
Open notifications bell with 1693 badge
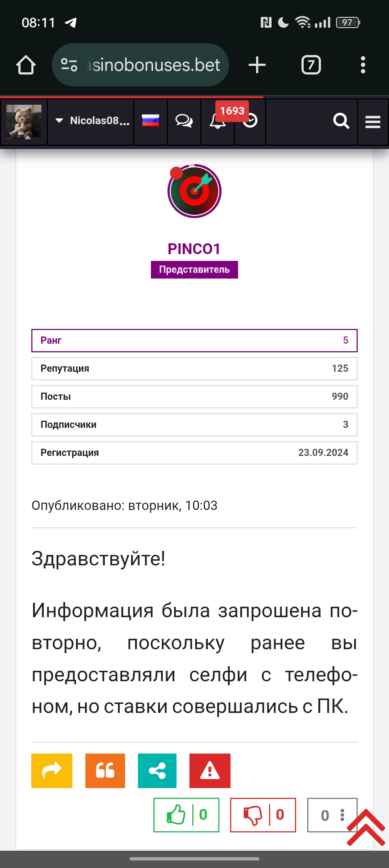217,121
